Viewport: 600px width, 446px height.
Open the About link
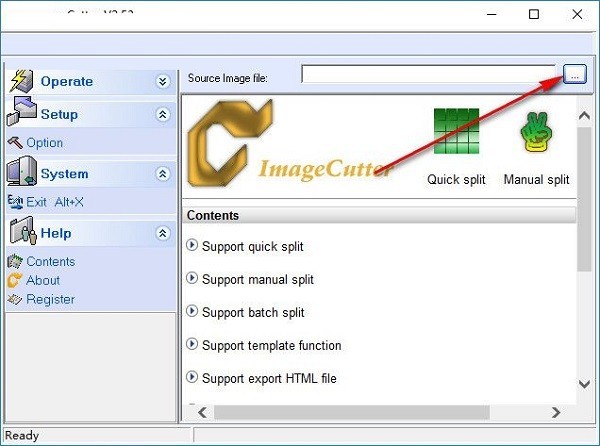click(x=43, y=280)
